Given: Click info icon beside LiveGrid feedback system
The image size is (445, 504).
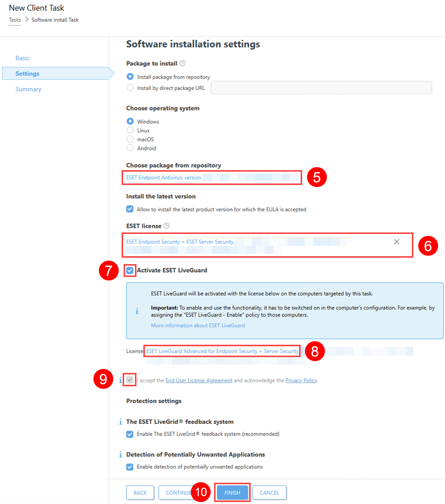Looking at the screenshot, I should point(121,421).
